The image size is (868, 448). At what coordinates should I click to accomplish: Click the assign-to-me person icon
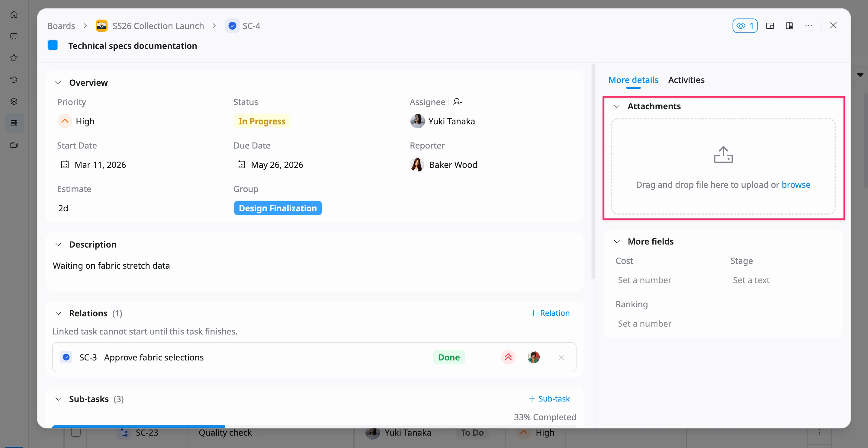[457, 102]
